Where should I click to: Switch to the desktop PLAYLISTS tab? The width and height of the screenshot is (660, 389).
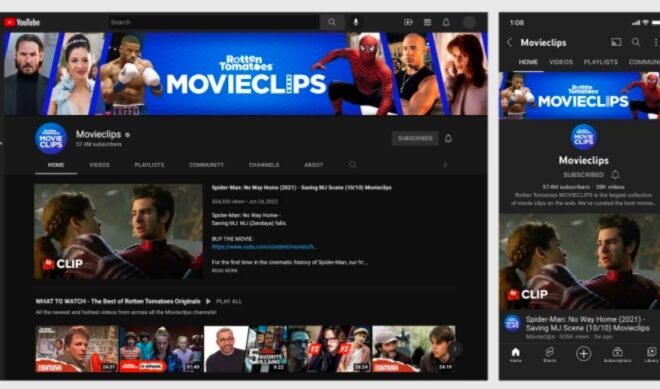pos(149,165)
